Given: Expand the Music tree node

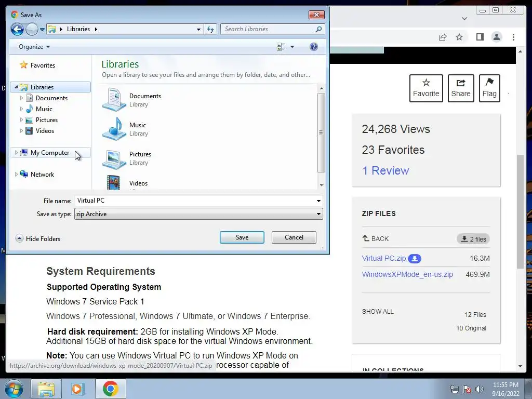Looking at the screenshot, I should pyautogui.click(x=21, y=109).
